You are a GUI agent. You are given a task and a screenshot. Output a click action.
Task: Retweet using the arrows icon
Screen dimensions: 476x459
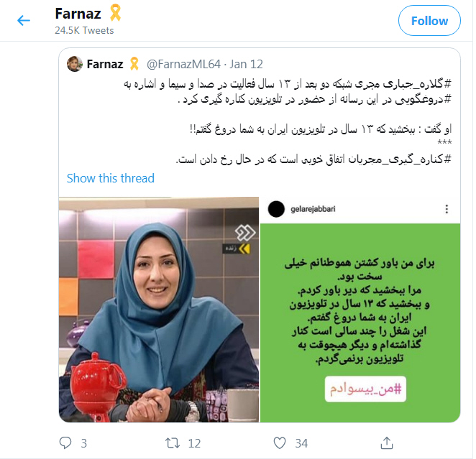[173, 443]
